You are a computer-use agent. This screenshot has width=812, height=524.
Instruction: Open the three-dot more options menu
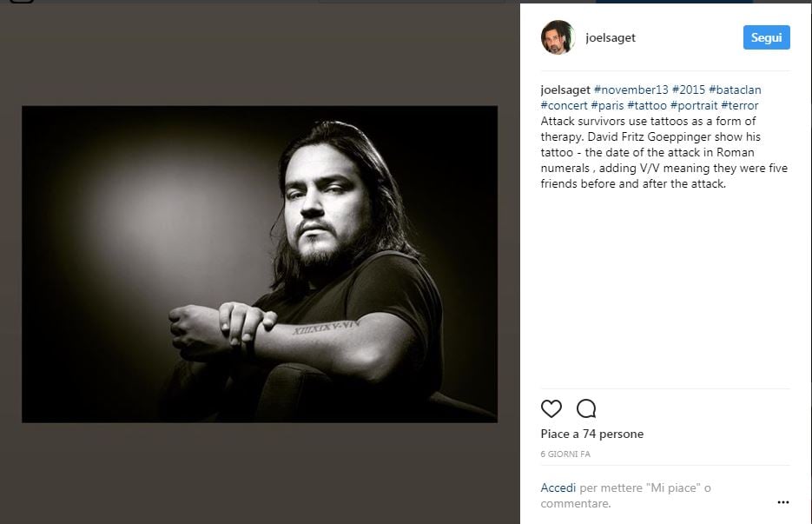pos(782,502)
